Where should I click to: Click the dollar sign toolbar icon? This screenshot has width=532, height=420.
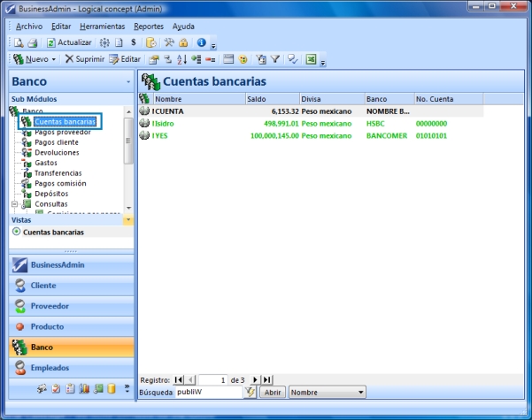tap(133, 42)
